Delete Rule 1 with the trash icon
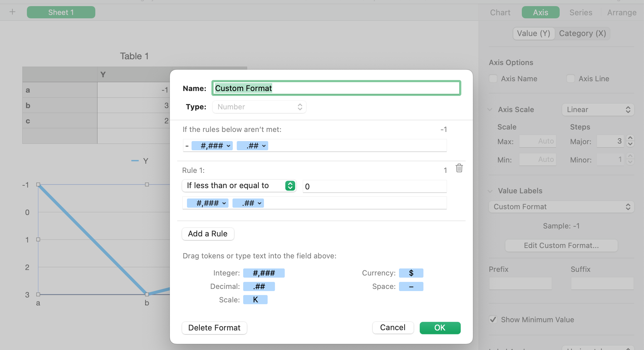 pyautogui.click(x=459, y=168)
